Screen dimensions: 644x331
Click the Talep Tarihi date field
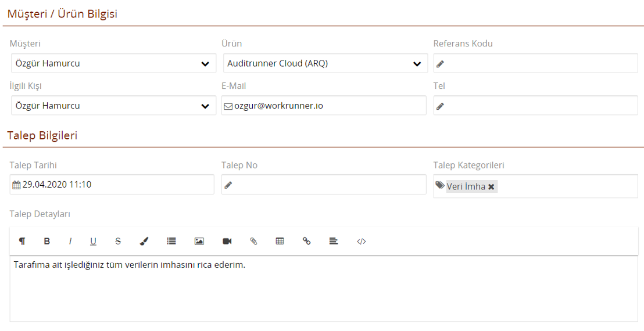tap(112, 185)
